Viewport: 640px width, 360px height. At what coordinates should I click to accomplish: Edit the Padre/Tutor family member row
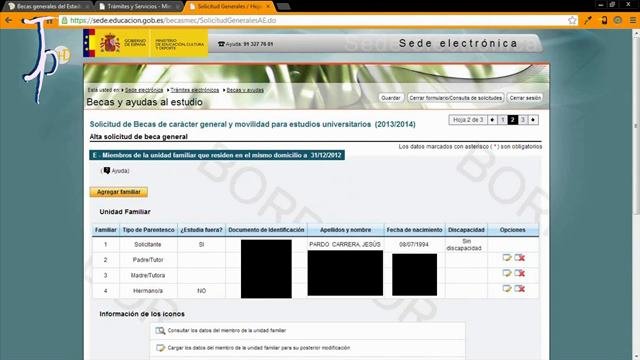coord(507,258)
